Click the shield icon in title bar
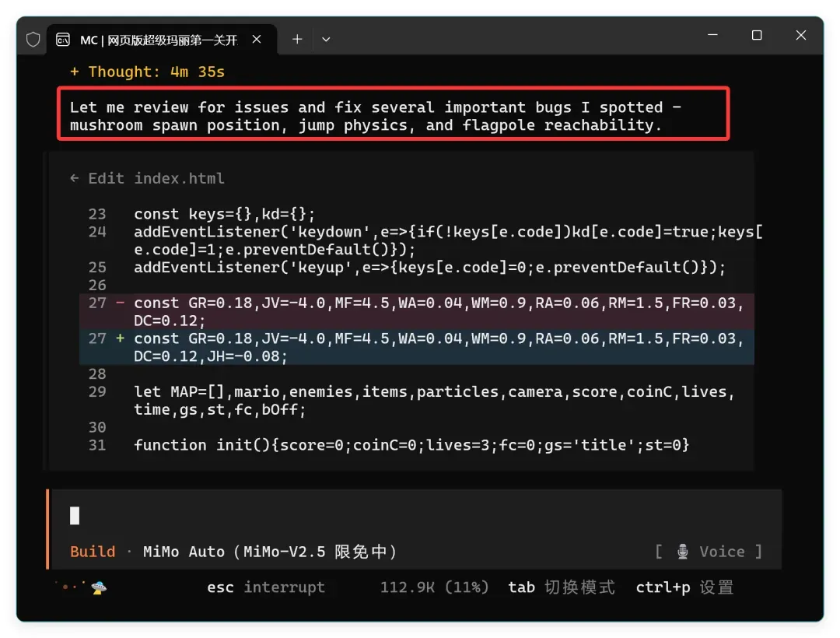Image resolution: width=840 pixels, height=638 pixels. click(33, 40)
